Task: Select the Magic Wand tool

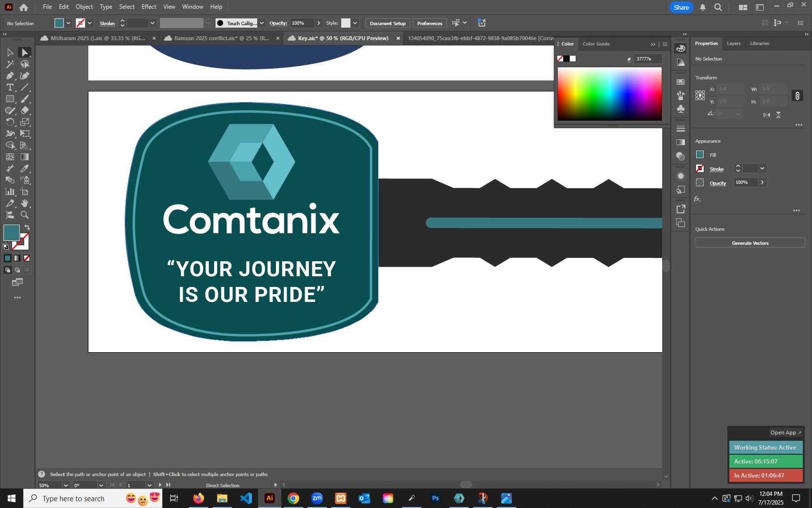Action: coord(10,64)
